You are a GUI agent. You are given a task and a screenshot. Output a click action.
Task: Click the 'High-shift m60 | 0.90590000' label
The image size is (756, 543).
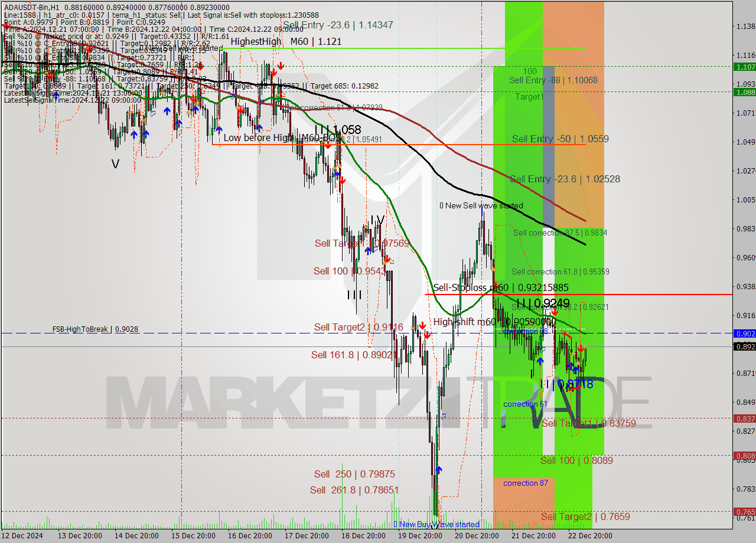click(494, 322)
